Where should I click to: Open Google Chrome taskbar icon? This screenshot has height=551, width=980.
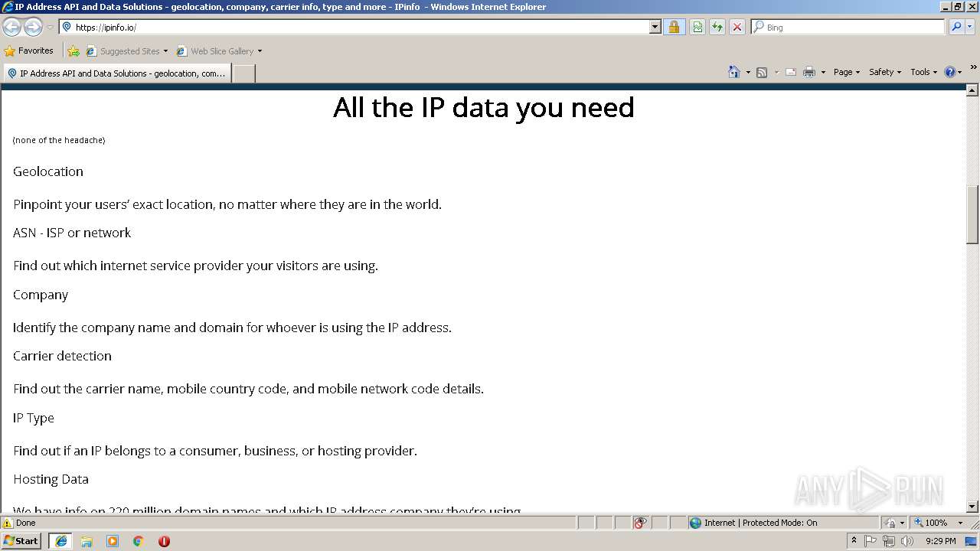coord(139,541)
